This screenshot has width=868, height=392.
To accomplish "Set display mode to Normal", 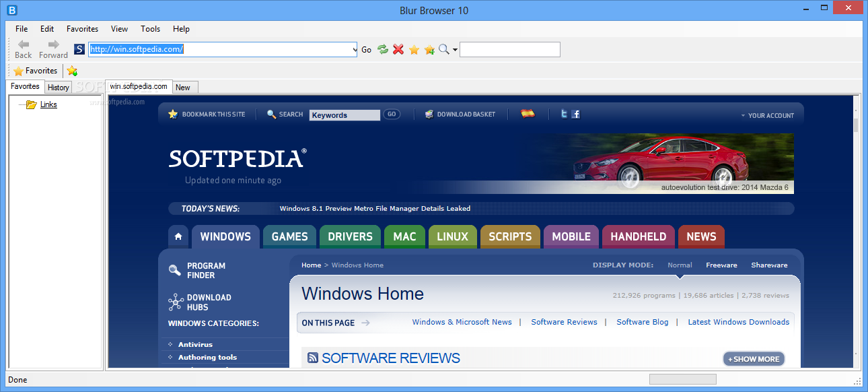I will click(x=680, y=265).
